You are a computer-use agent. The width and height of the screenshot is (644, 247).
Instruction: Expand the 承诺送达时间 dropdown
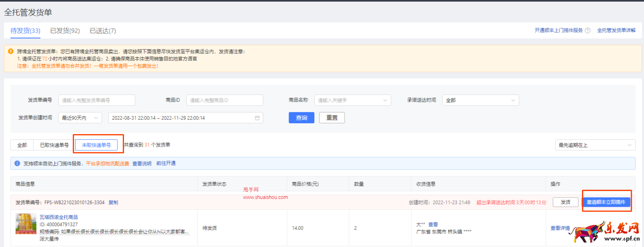tap(480, 100)
